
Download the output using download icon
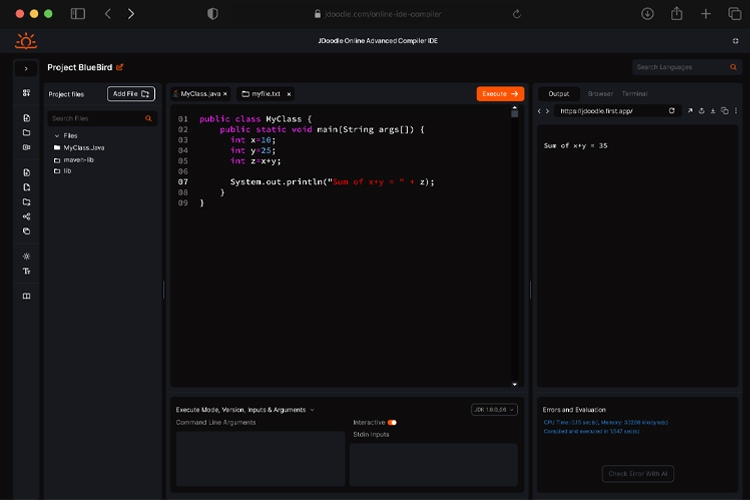tap(713, 111)
